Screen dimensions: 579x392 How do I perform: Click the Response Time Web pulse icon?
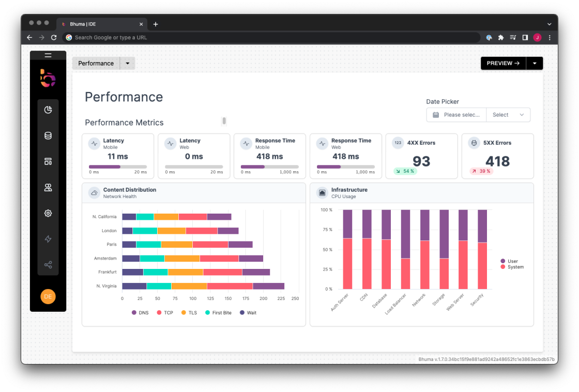(x=323, y=143)
